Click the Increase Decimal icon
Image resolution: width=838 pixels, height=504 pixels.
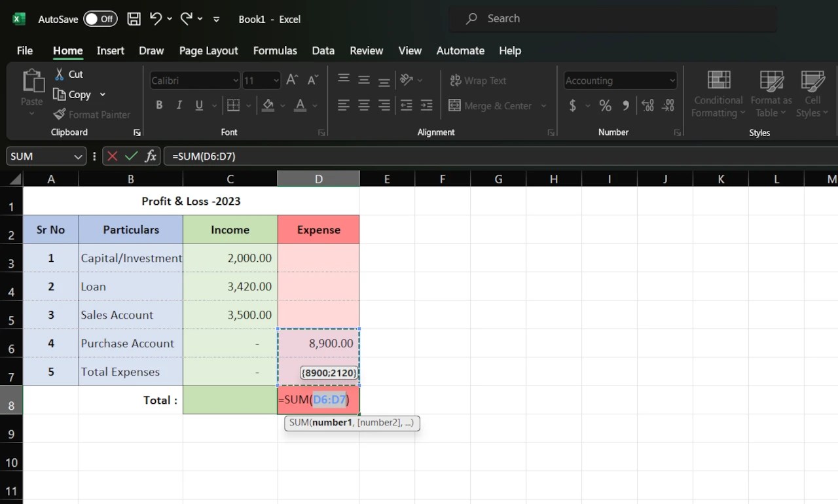(647, 105)
